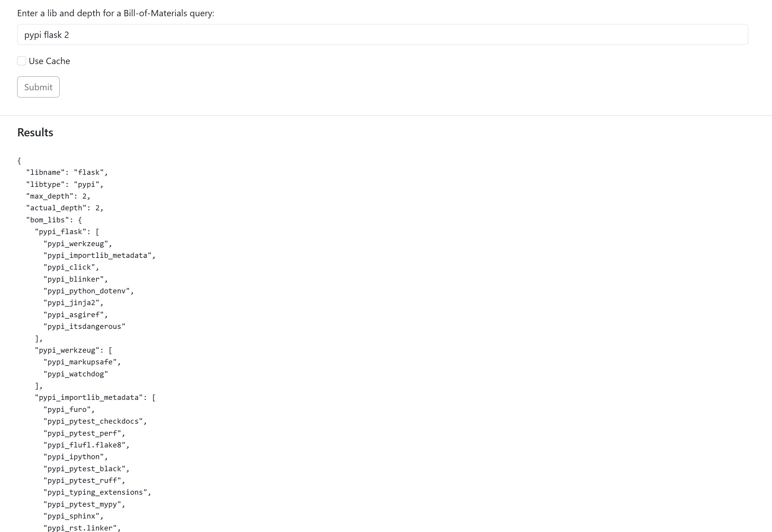
Task: Click the query prompt label above the input
Action: click(116, 13)
